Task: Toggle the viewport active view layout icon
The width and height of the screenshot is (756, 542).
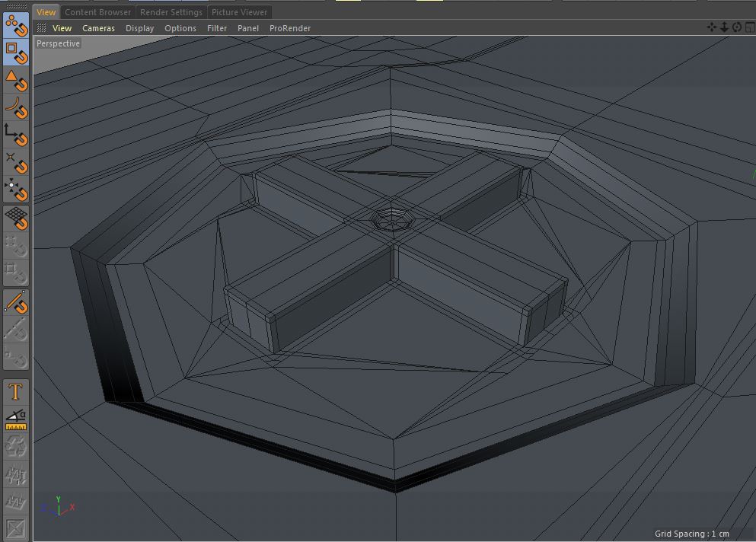Action: [x=749, y=27]
